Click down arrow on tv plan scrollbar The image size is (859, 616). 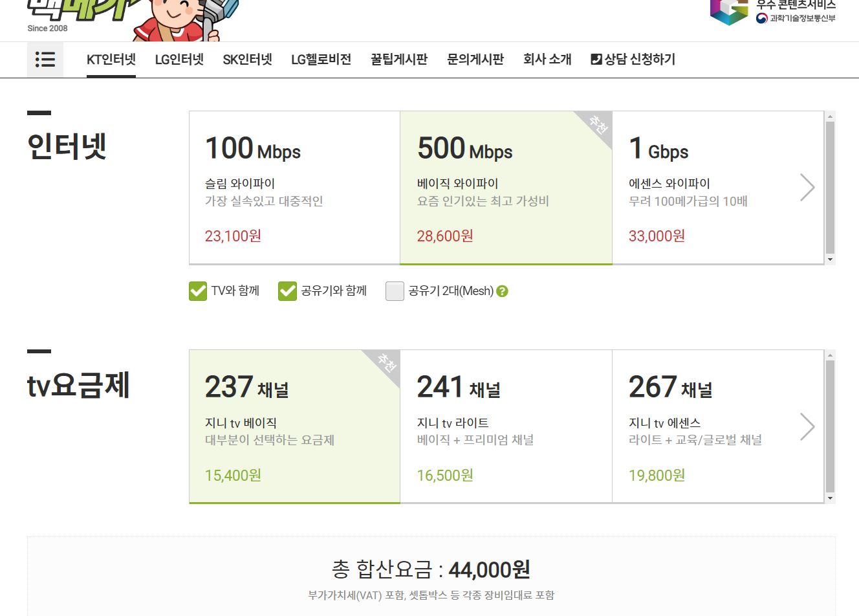point(830,498)
